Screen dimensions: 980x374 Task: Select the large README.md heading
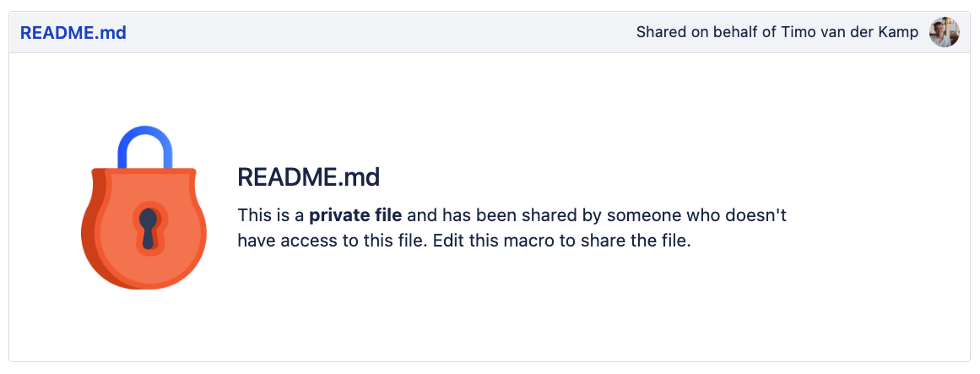[308, 177]
